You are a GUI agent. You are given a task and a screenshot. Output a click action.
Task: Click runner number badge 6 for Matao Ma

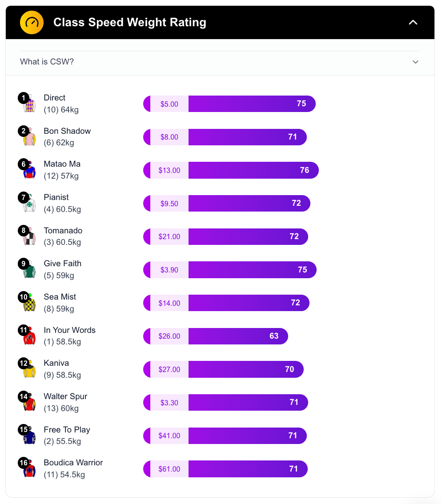(x=24, y=164)
